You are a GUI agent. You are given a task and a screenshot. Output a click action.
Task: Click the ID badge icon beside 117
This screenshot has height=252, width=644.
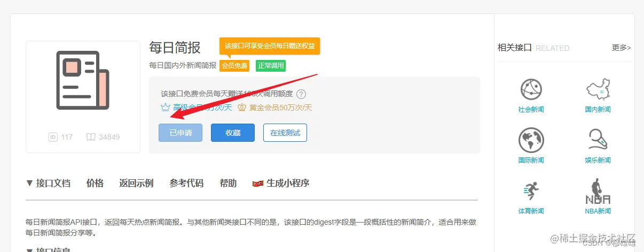click(53, 137)
